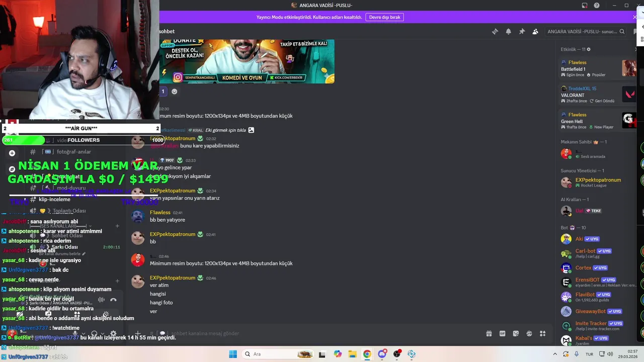
Task: Click the microphone icon in system tray
Action: (x=576, y=354)
